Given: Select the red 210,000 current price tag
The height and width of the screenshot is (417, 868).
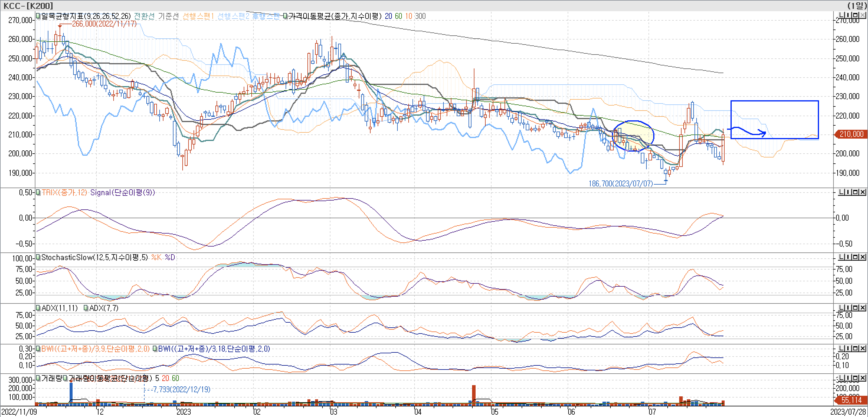Looking at the screenshot, I should 851,134.
